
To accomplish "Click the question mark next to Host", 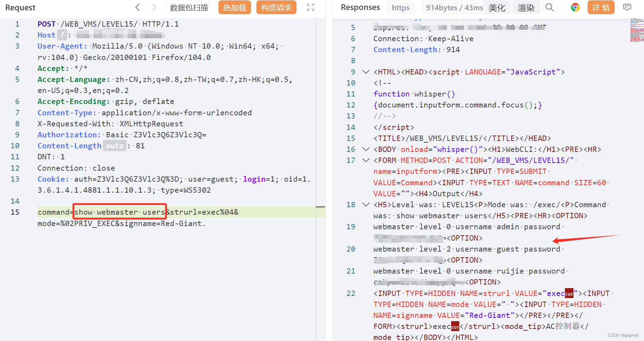I will [62, 35].
